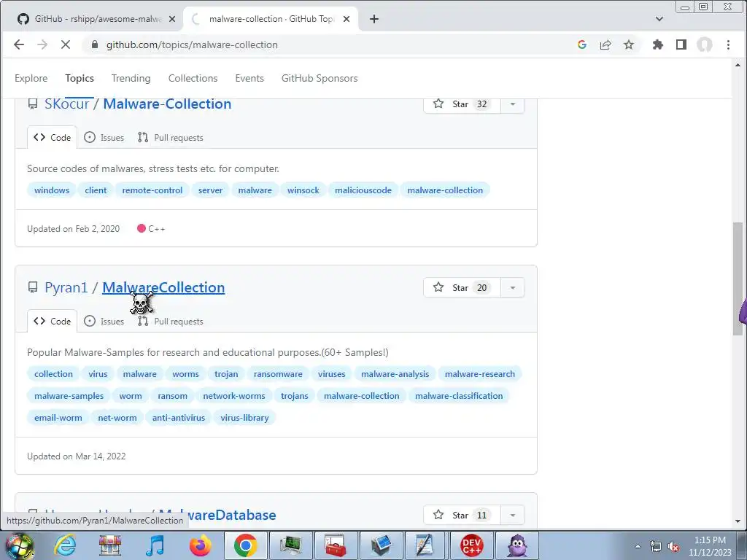Open Issues for SKocur Malware-Collection
Screen dimensions: 747x560
pyautogui.click(x=104, y=137)
